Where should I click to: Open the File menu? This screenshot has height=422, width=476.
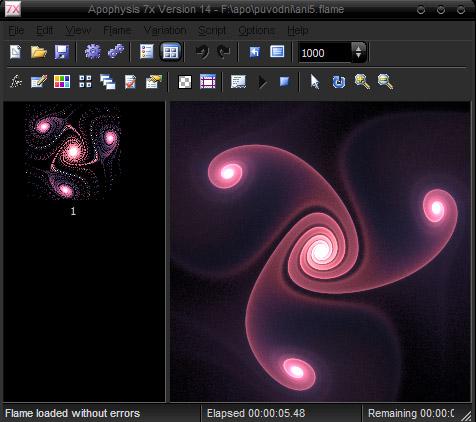[16, 31]
